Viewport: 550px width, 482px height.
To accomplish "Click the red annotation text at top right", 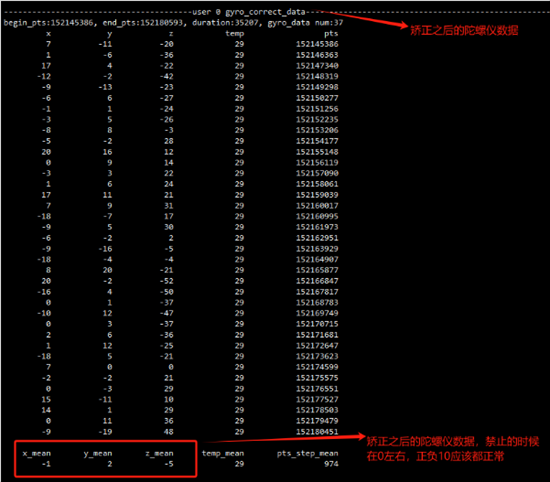I will [464, 30].
